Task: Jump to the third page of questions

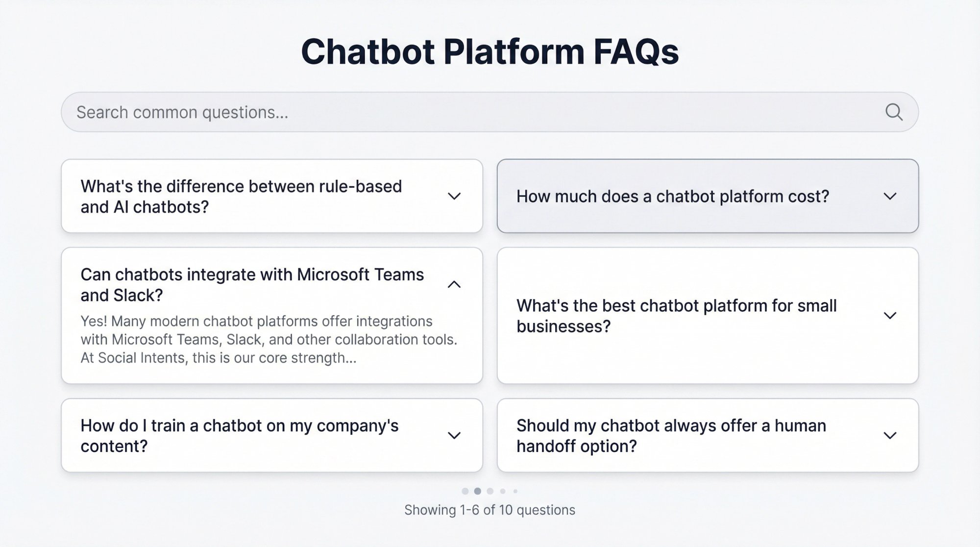Action: pos(490,491)
